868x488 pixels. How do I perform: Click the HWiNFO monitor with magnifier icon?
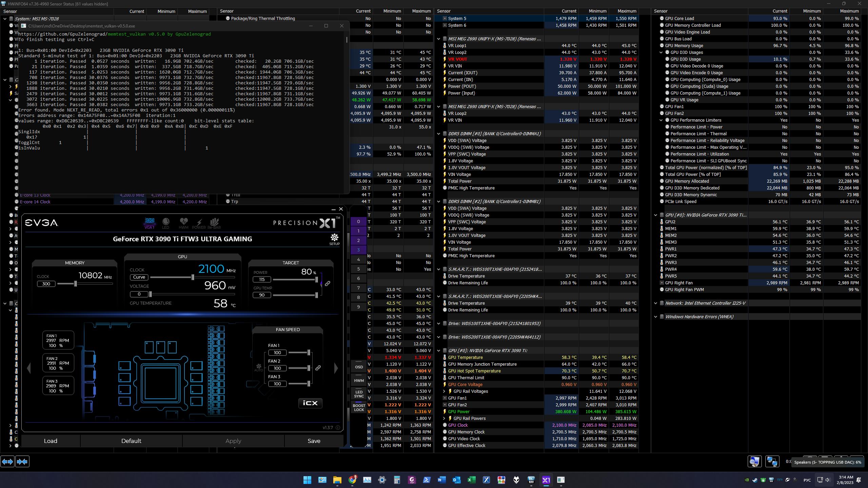tap(755, 462)
